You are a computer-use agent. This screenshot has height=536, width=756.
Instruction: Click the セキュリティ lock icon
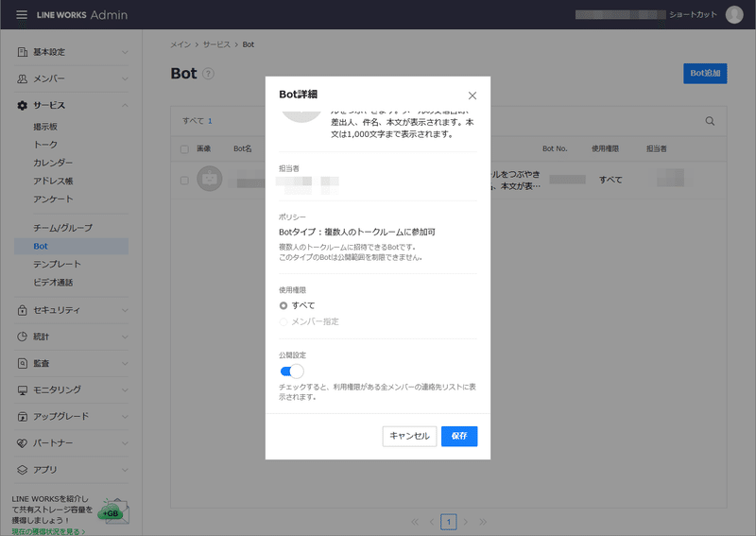[x=22, y=310]
